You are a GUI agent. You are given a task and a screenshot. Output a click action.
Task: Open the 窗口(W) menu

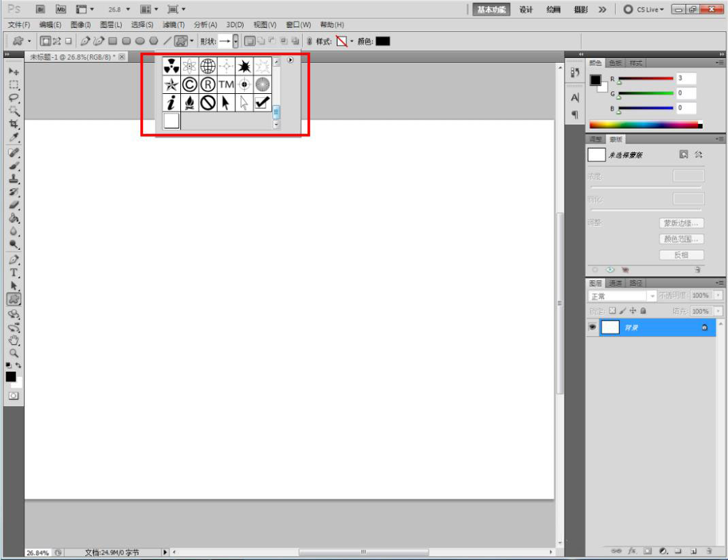click(298, 24)
